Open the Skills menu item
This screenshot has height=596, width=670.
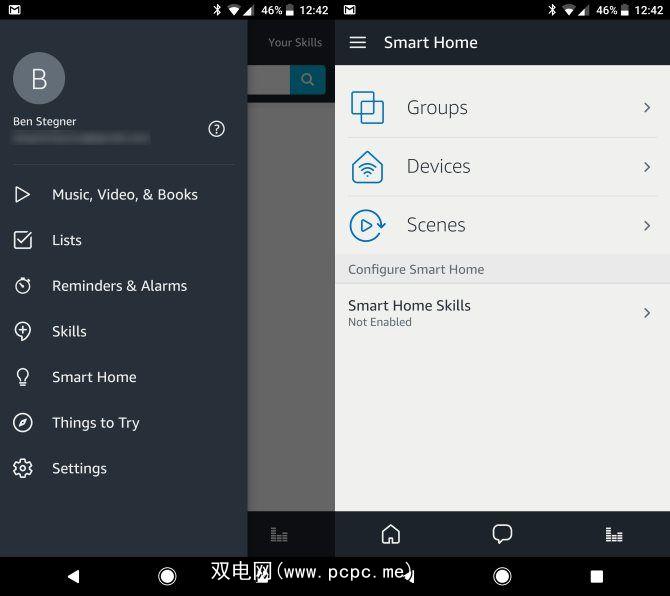(x=123, y=332)
